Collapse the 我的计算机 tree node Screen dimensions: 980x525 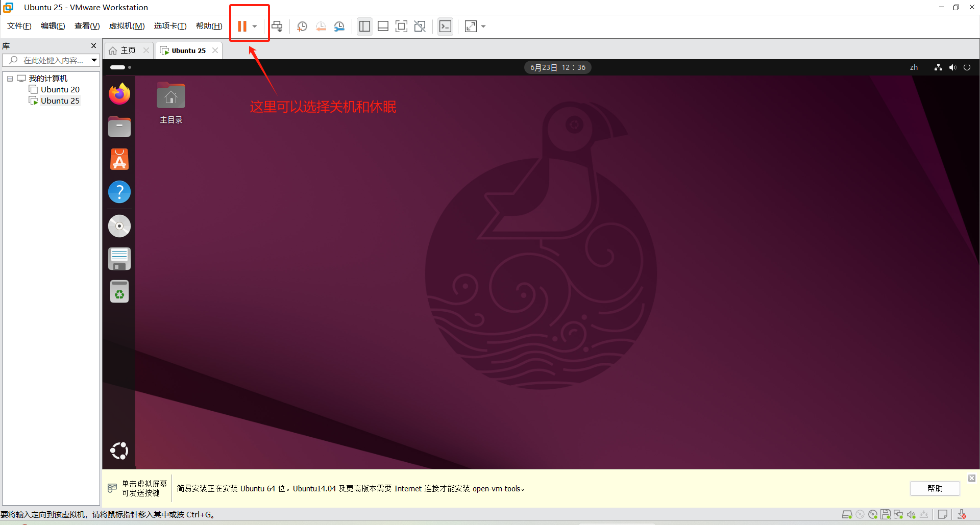point(9,78)
